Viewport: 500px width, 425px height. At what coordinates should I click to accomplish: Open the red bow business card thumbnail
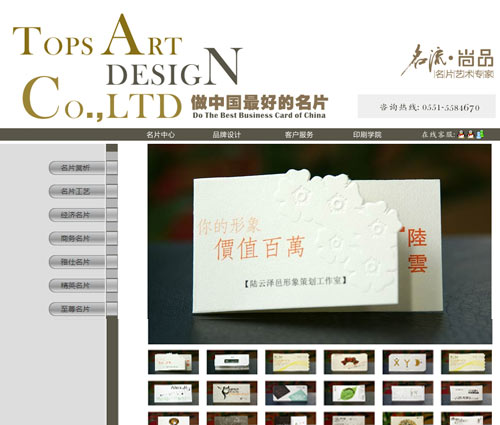(349, 362)
